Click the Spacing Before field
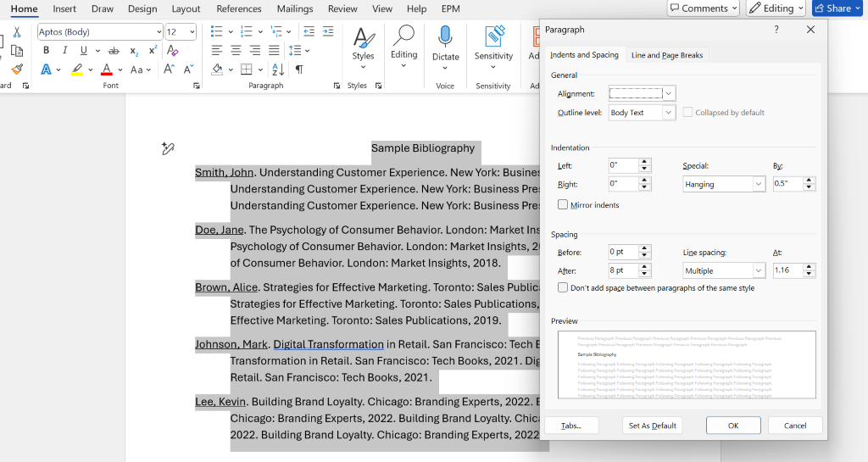 click(623, 252)
